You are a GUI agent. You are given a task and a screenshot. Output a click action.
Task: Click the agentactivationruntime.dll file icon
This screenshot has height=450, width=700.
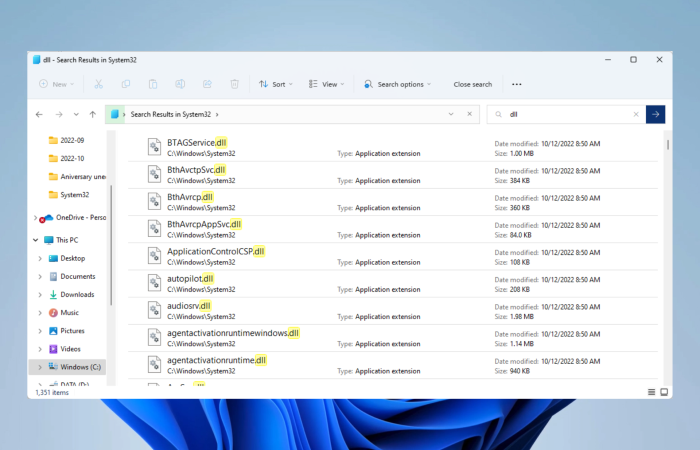[154, 365]
